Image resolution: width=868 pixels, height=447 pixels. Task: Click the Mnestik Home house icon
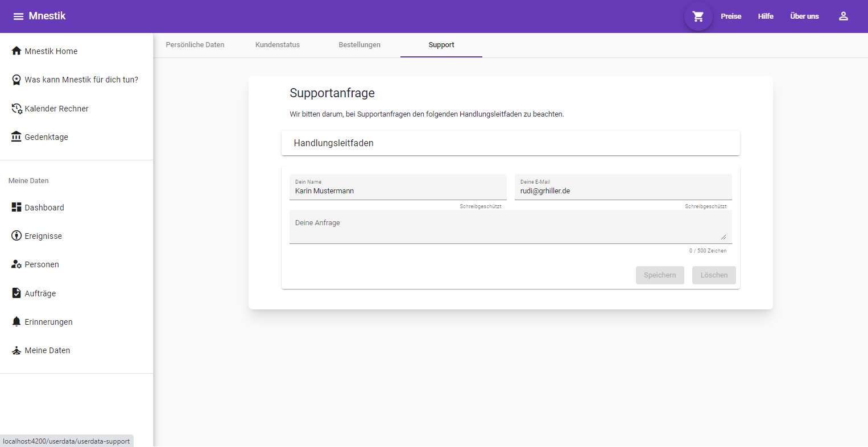coord(16,51)
